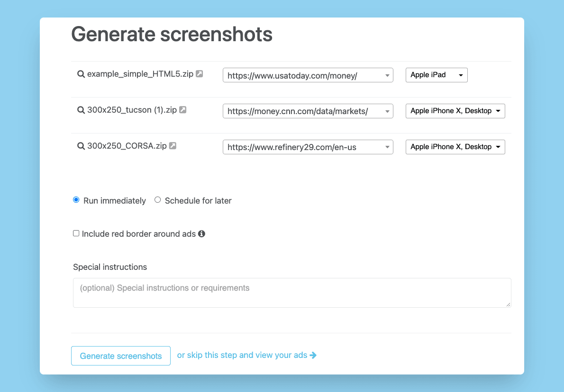Open external link icon for 300x250_tucson (1).zip

click(183, 109)
